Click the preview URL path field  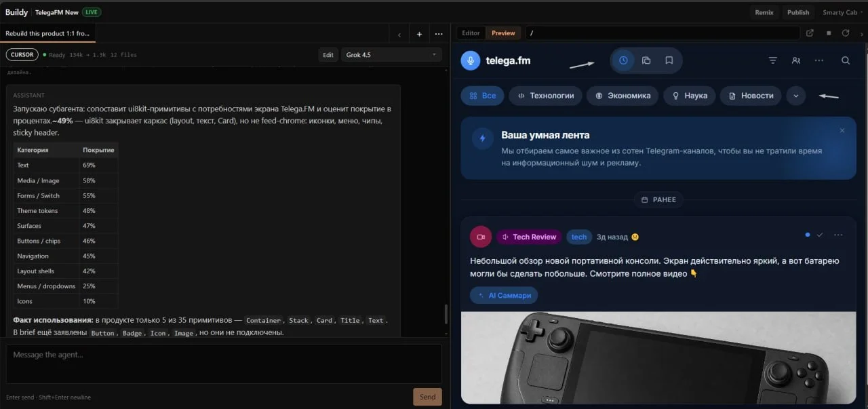point(662,33)
